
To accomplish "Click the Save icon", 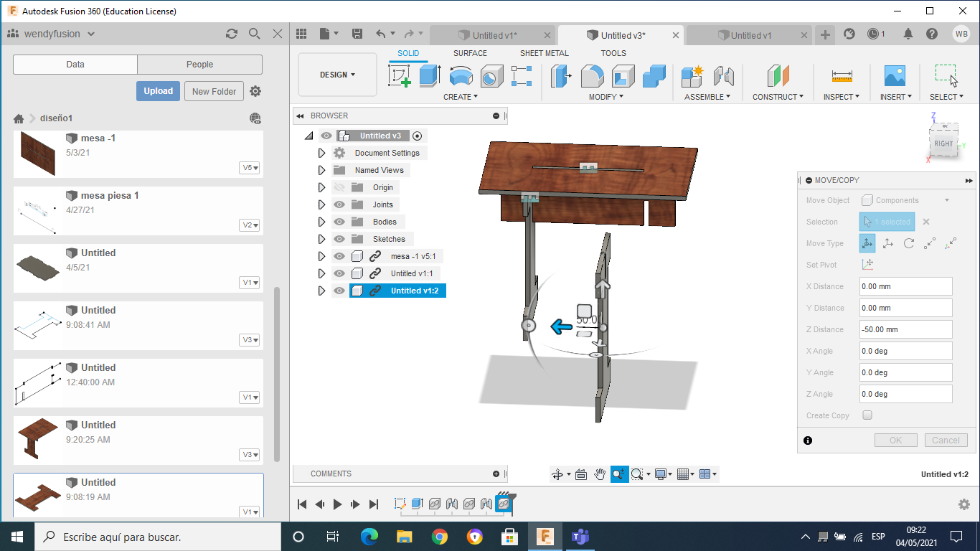I will (x=357, y=34).
